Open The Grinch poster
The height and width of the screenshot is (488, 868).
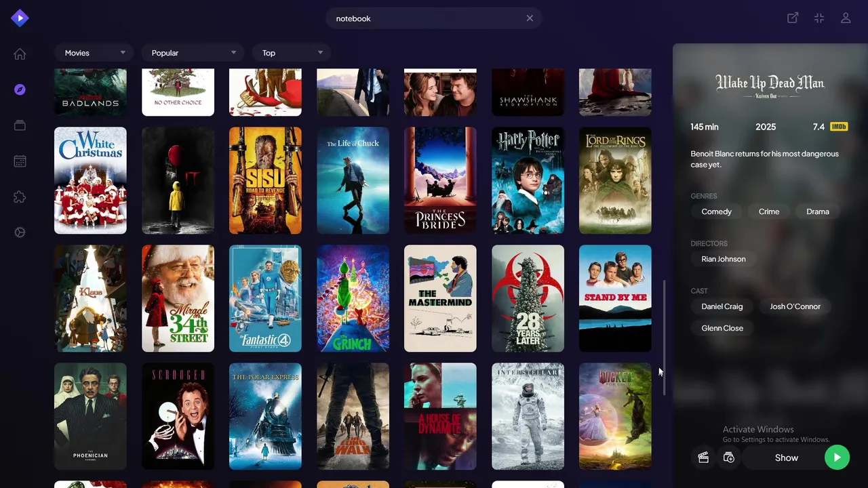pyautogui.click(x=353, y=298)
